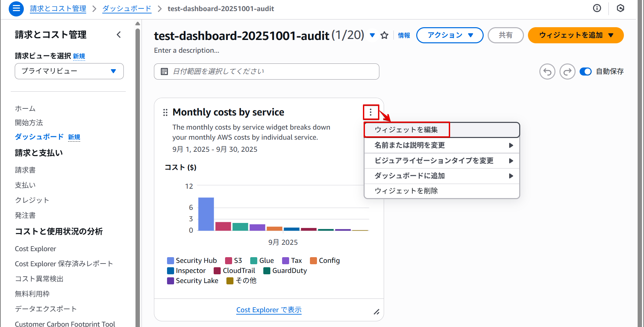
Task: Click the undo arrow icon
Action: [547, 71]
